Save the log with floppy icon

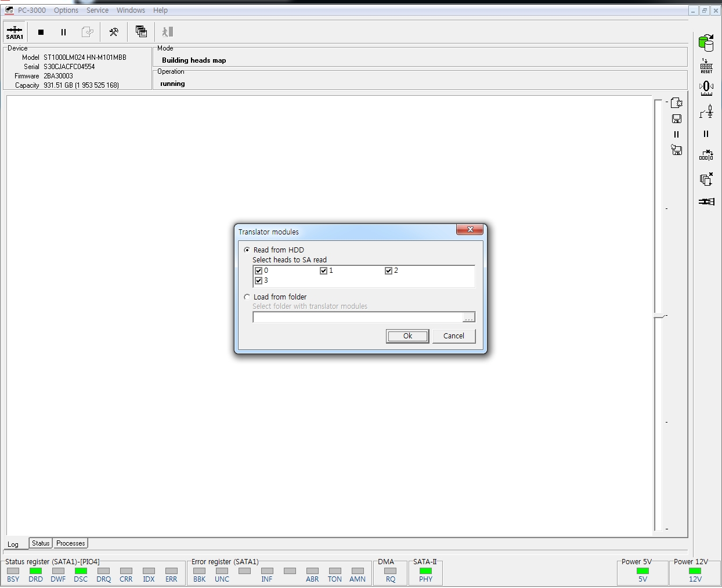click(676, 118)
